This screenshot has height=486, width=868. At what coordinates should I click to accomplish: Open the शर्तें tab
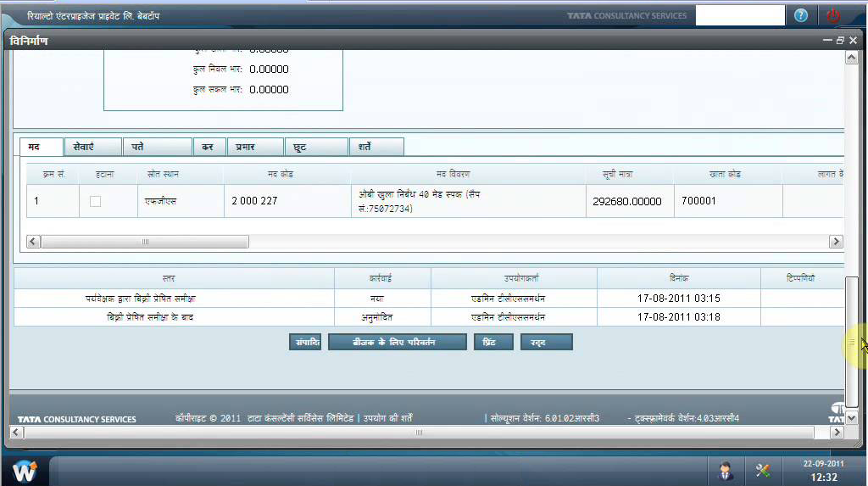tap(376, 147)
